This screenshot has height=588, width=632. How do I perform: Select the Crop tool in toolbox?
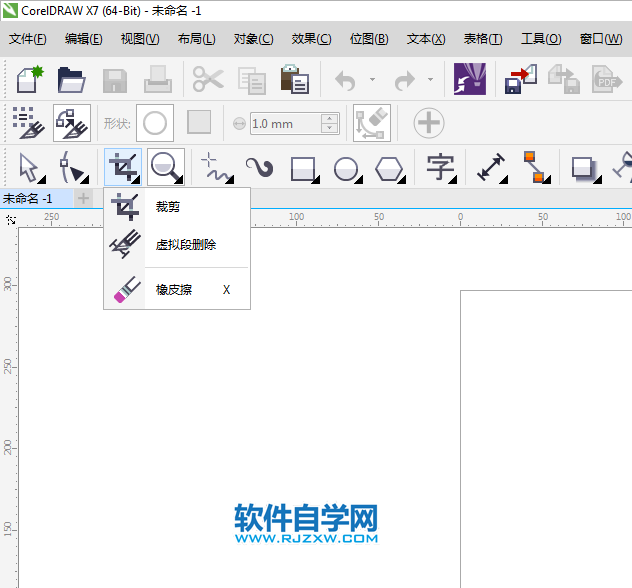click(x=123, y=167)
